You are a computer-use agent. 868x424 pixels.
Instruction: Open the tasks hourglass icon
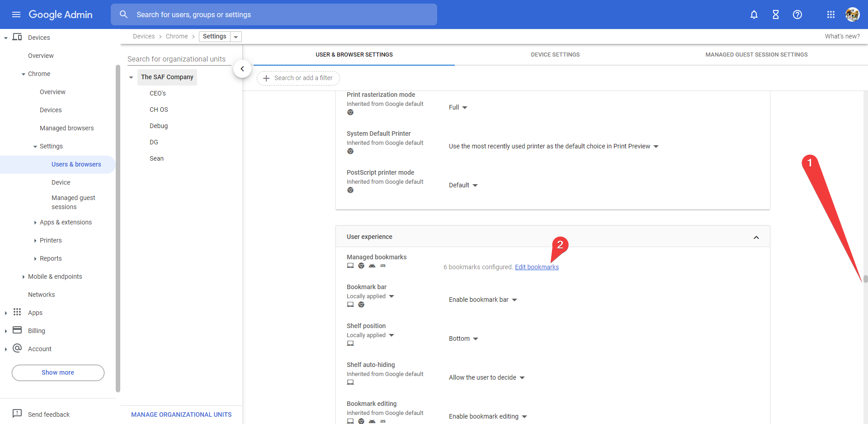[776, 14]
